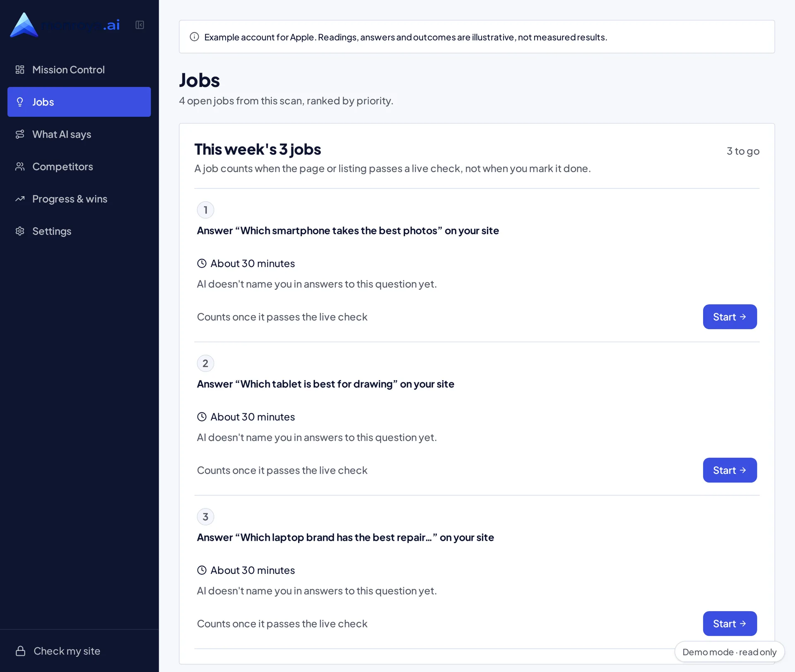This screenshot has height=672, width=795.
Task: Click the lock icon by Check my site
Action: click(x=21, y=651)
